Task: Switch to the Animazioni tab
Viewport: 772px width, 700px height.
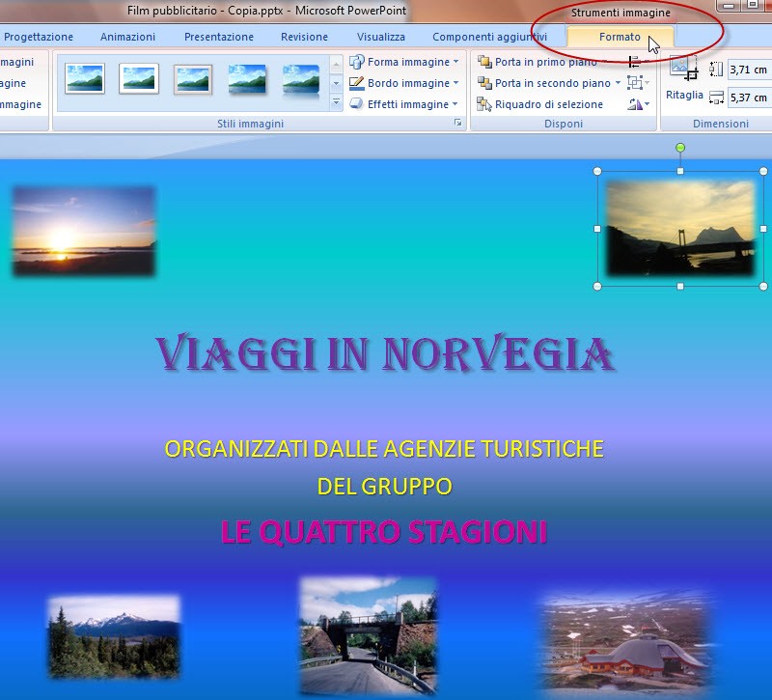Action: pyautogui.click(x=127, y=37)
